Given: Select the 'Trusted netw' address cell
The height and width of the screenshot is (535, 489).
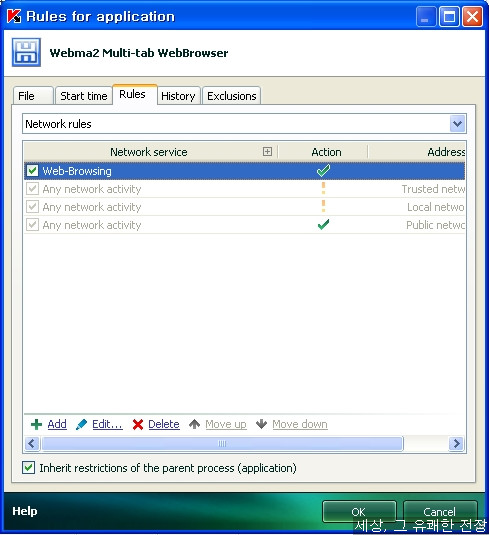Looking at the screenshot, I should tap(433, 189).
